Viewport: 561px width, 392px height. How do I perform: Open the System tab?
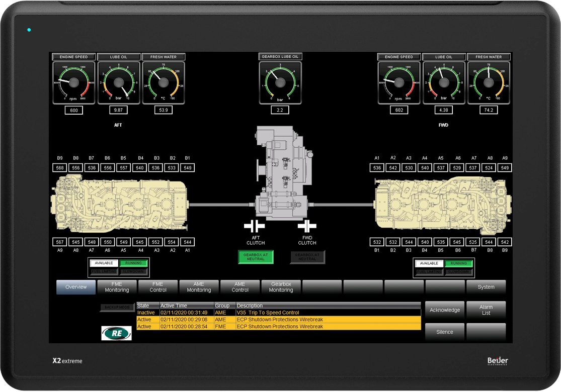click(x=486, y=287)
